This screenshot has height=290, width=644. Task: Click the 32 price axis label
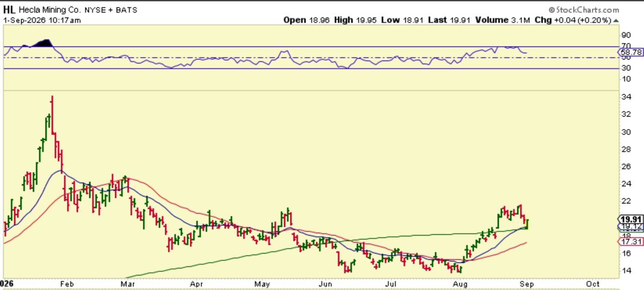point(626,114)
